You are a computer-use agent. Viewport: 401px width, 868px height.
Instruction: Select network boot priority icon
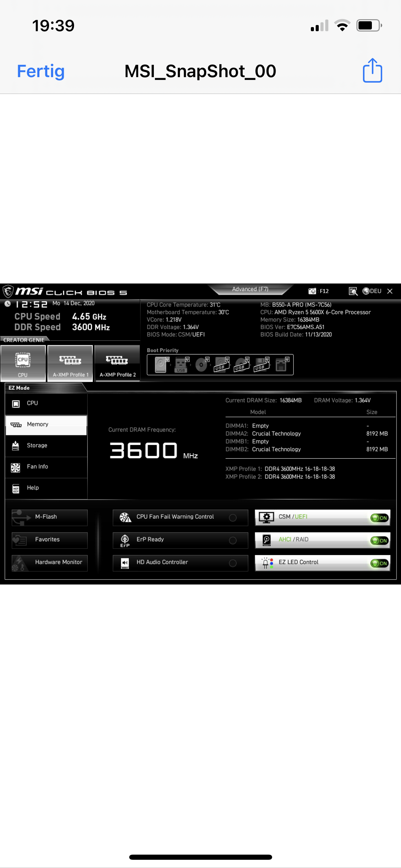[282, 365]
